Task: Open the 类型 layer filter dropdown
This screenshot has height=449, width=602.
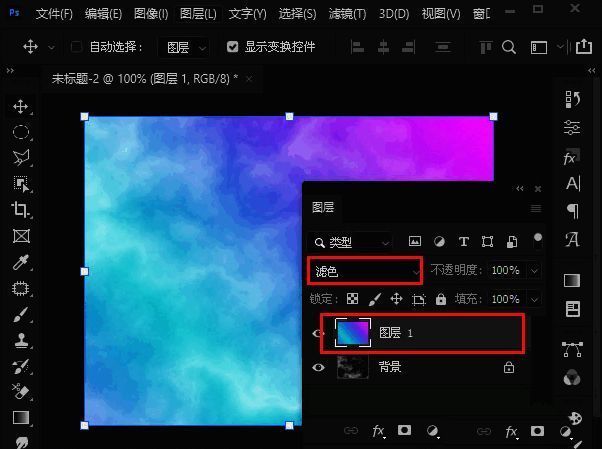Action: click(x=350, y=242)
